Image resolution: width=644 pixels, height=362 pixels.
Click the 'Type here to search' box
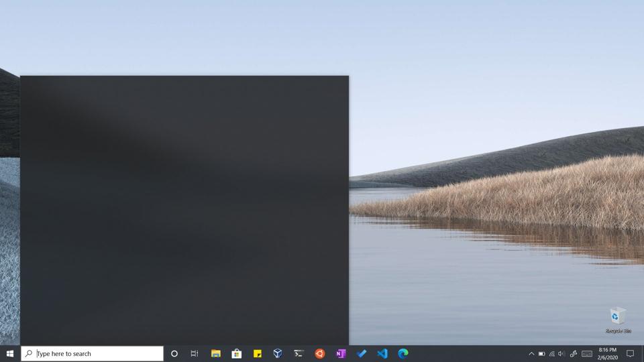pyautogui.click(x=93, y=353)
